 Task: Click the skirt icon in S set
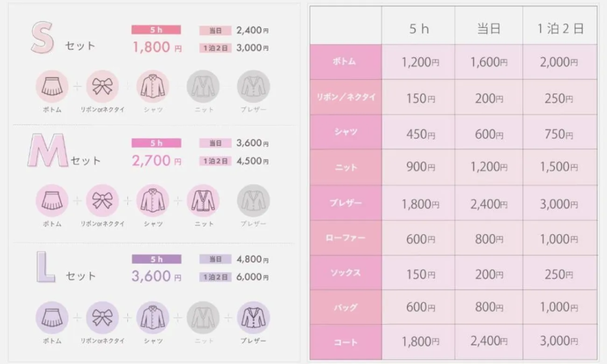coord(52,87)
